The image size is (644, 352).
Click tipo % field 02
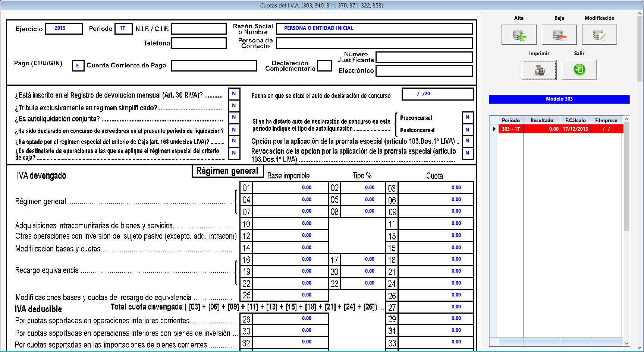pos(363,187)
